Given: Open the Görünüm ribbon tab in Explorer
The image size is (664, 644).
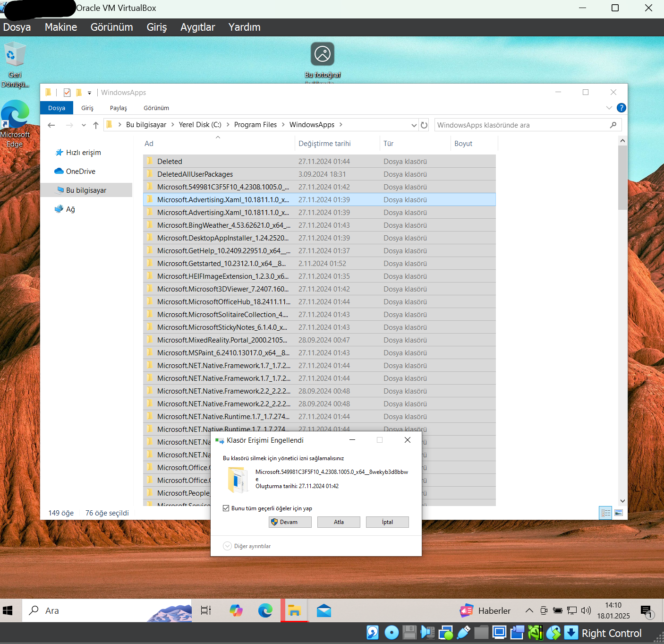Looking at the screenshot, I should click(x=156, y=108).
